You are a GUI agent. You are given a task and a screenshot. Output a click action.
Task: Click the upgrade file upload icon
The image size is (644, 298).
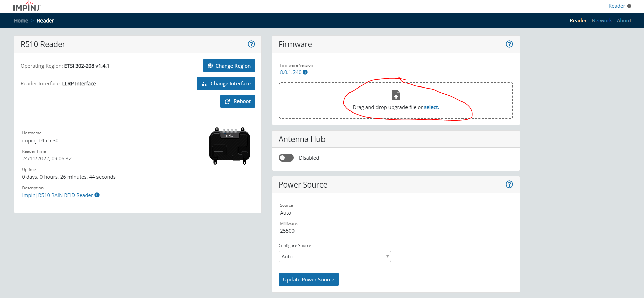396,95
